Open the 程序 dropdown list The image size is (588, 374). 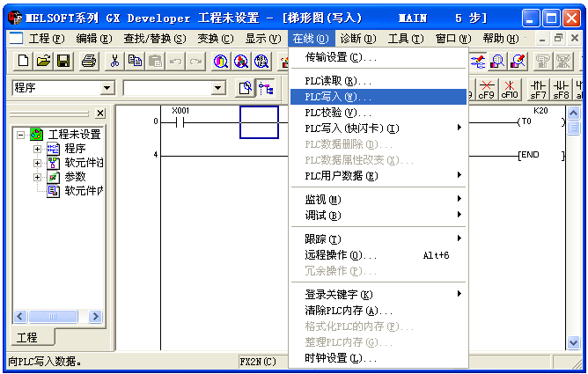click(x=107, y=88)
